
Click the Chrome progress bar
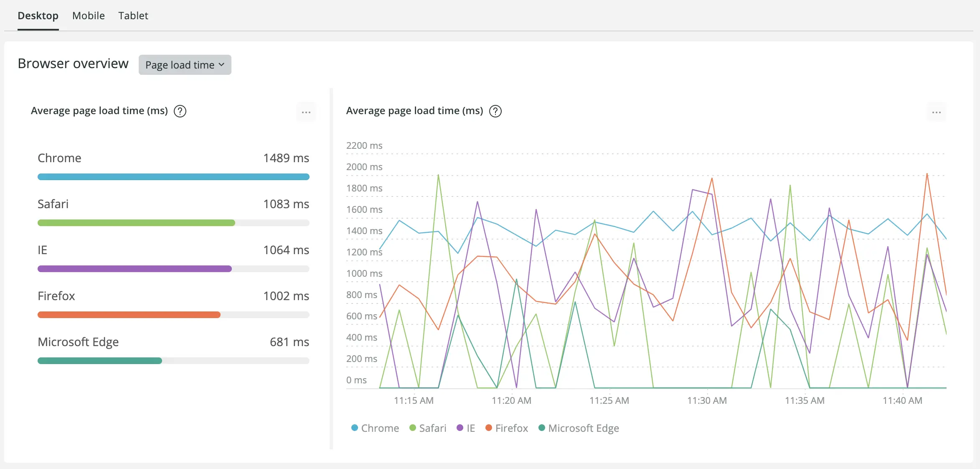173,176
